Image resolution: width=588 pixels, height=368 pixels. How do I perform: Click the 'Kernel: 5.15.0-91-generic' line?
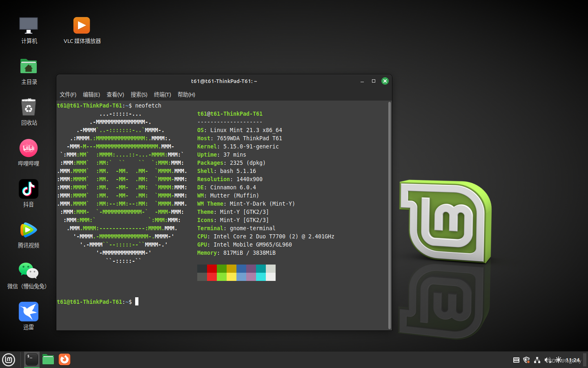point(238,146)
